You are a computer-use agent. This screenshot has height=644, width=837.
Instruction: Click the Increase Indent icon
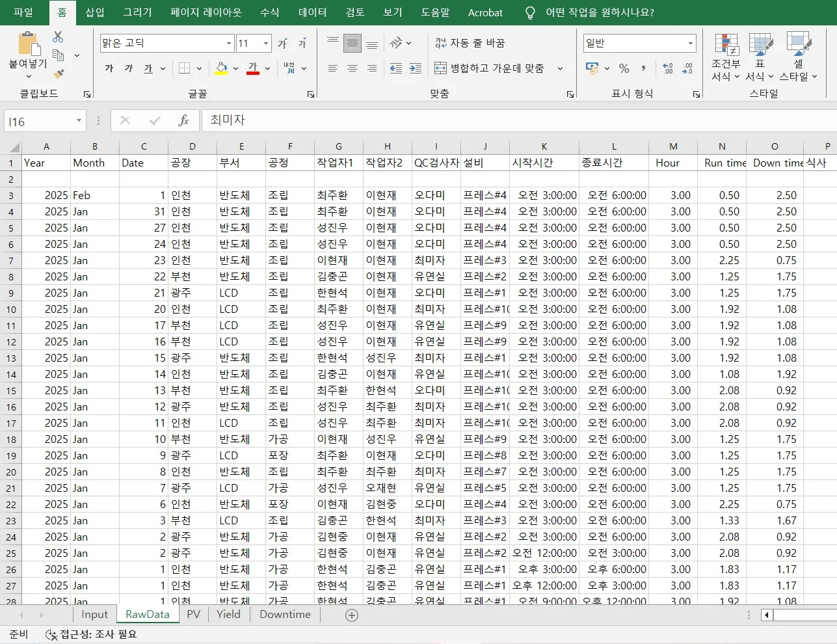tap(416, 68)
